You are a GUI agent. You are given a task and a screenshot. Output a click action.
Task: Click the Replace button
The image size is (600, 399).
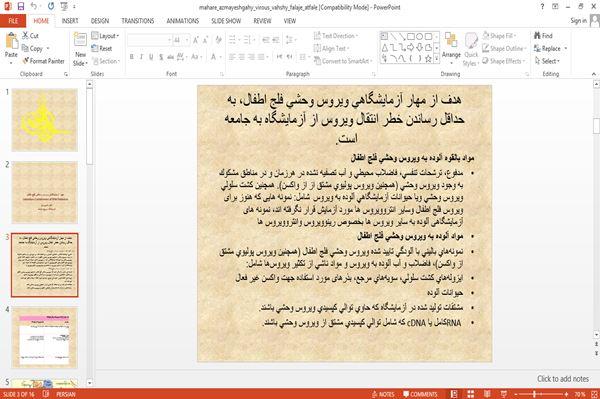(550, 48)
